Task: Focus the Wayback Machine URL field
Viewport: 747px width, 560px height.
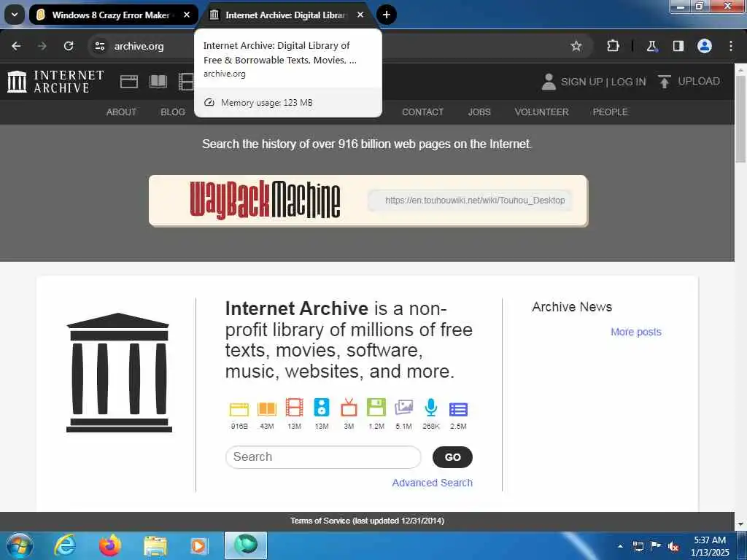Action: 470,201
